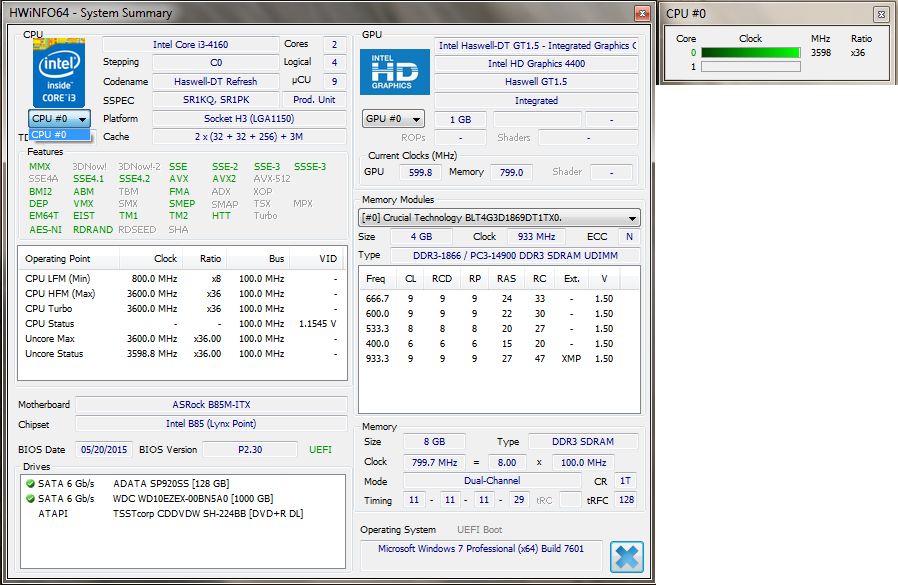
Task: Click the RAS column header in memory table
Action: [x=506, y=278]
